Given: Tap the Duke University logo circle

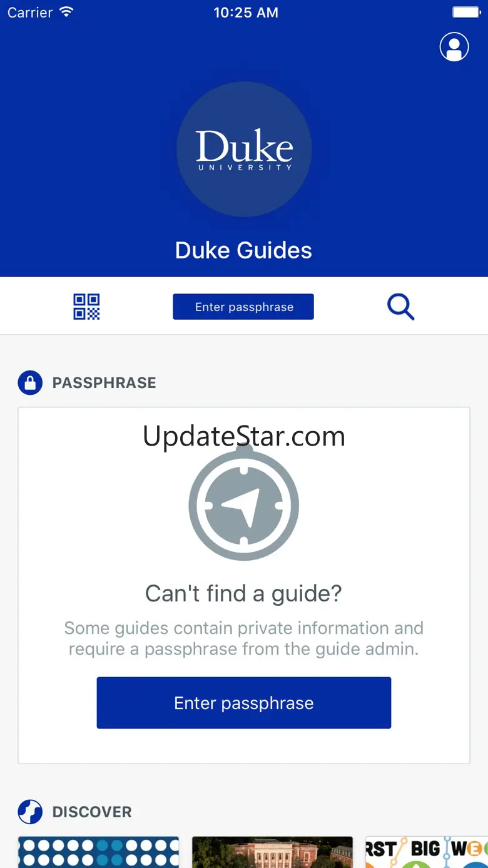Looking at the screenshot, I should pyautogui.click(x=244, y=149).
